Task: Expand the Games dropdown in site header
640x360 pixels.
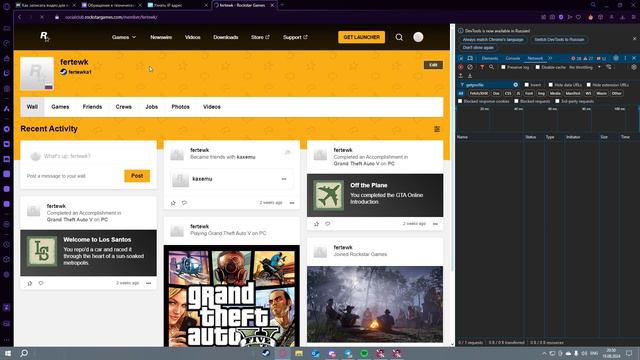Action: [x=124, y=37]
